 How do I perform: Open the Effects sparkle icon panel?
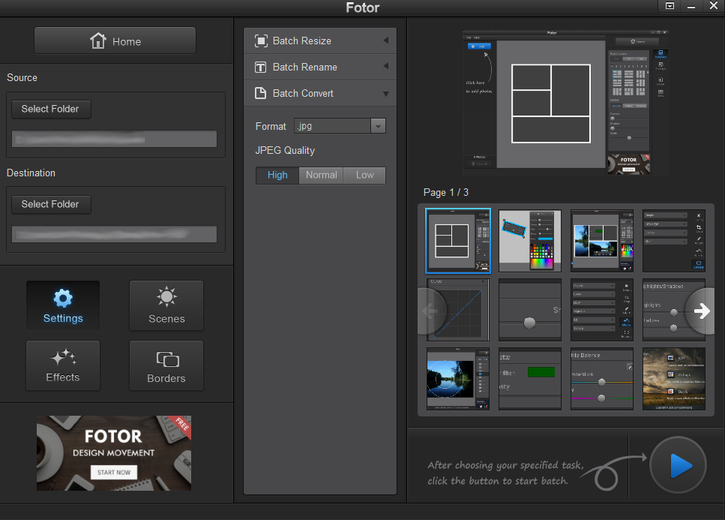[63, 365]
